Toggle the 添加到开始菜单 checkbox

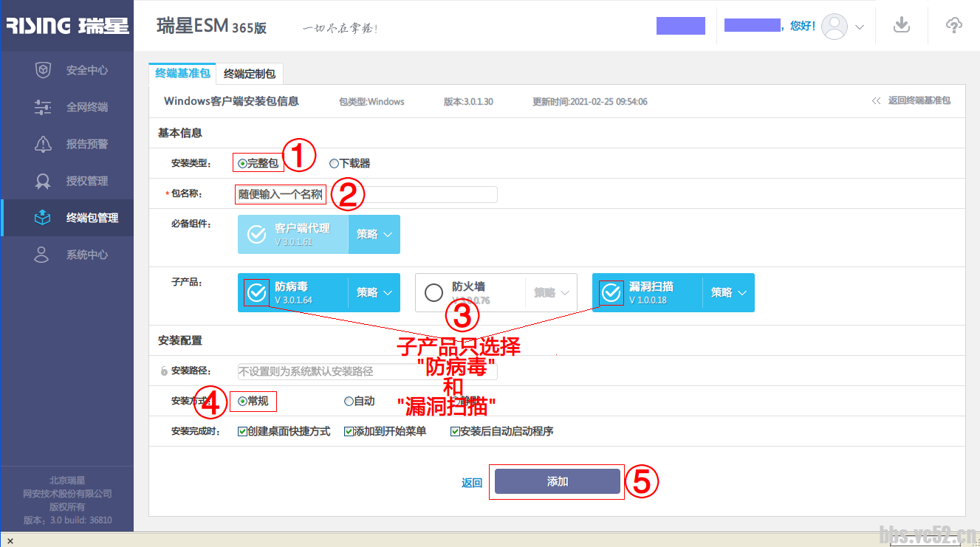click(349, 431)
